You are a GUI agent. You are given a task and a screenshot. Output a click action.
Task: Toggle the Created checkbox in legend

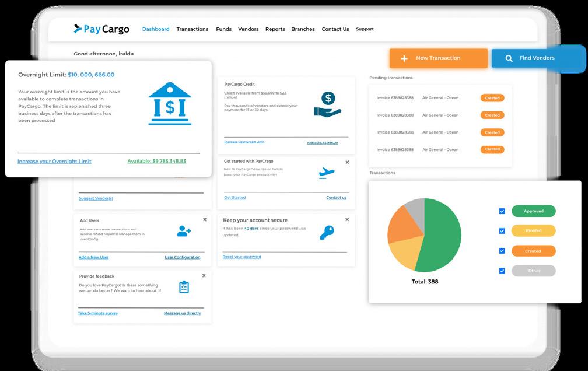coord(502,251)
